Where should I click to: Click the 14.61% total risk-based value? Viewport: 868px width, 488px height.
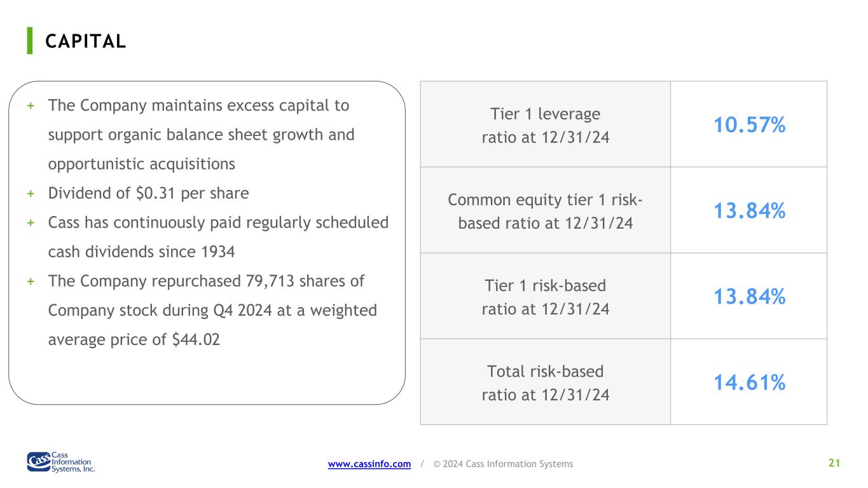[x=749, y=383]
